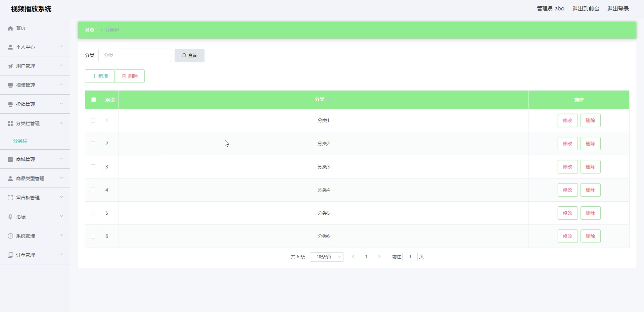
Task: Click the 查询 search button
Action: (x=189, y=55)
